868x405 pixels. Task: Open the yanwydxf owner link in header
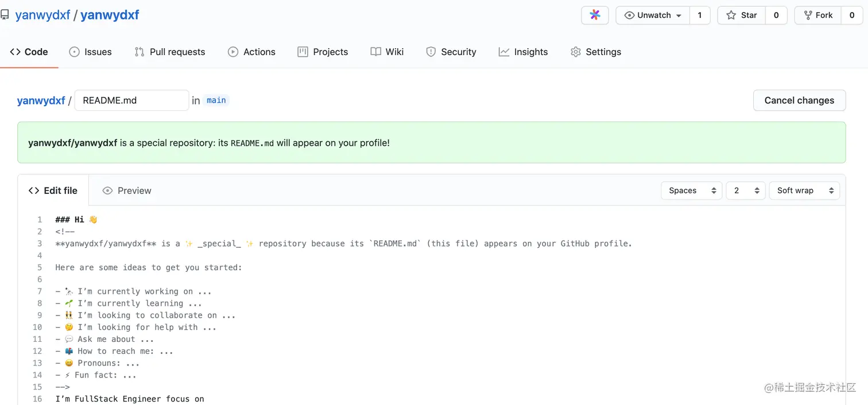click(42, 15)
